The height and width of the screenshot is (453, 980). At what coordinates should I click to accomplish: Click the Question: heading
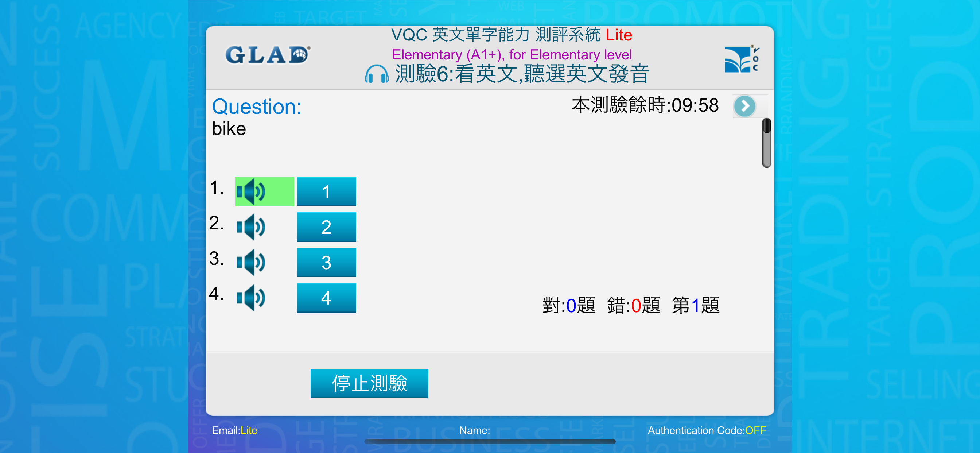coord(257,107)
